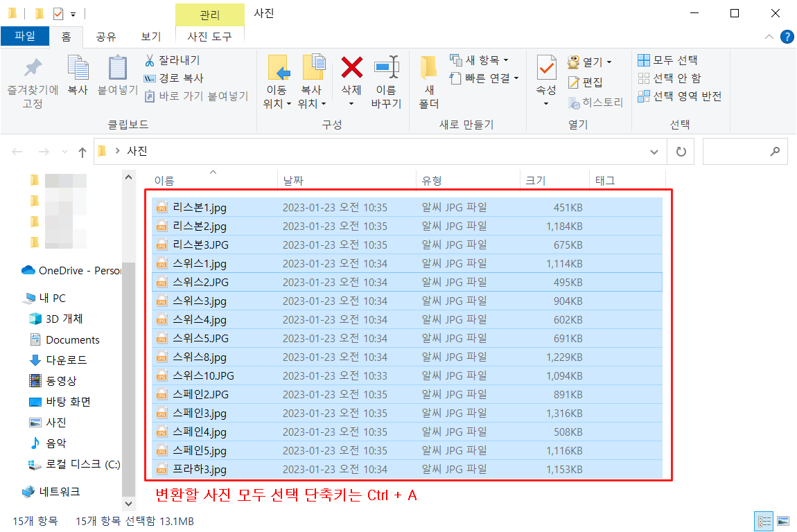The width and height of the screenshot is (797, 532).
Task: Open Copy to (복사 위치) menu
Action: (x=312, y=81)
